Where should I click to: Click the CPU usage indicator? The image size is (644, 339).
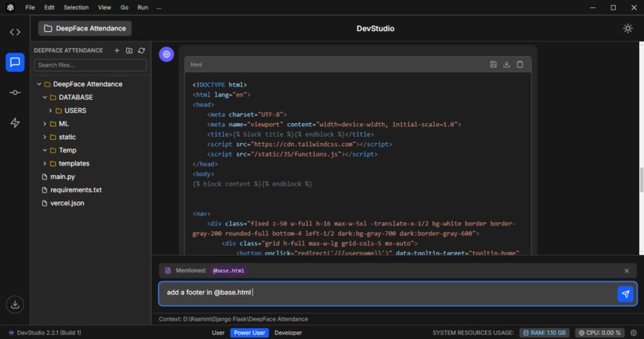point(599,333)
